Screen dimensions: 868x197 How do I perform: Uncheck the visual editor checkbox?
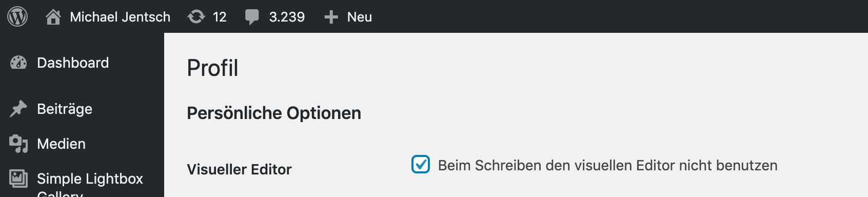pyautogui.click(x=421, y=165)
